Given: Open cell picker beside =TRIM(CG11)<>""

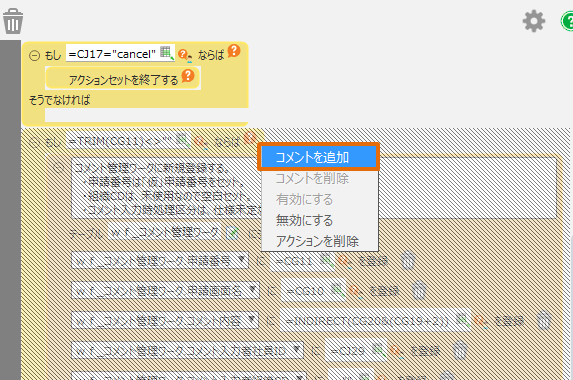Looking at the screenshot, I should (x=182, y=140).
